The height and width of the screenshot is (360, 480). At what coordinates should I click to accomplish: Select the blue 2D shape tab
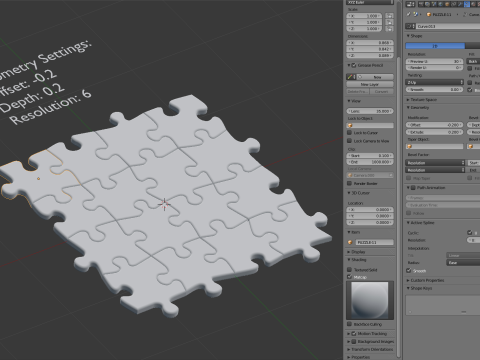click(x=435, y=46)
